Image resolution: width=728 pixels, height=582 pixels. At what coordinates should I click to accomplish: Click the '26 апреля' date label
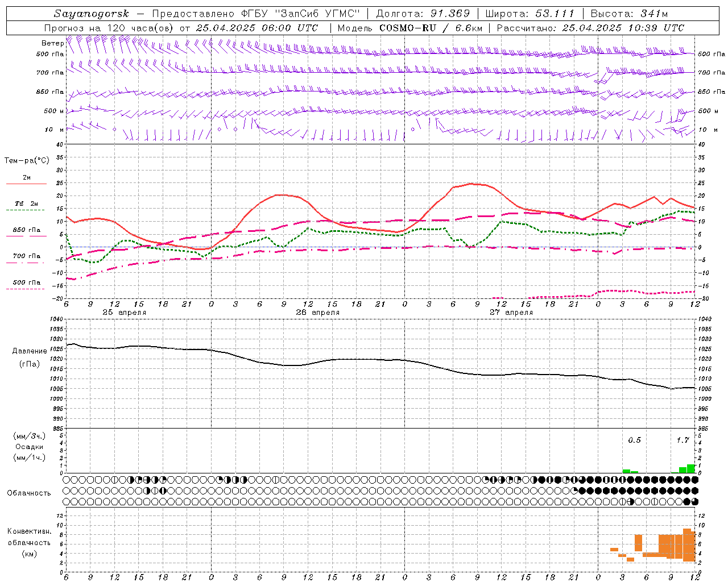(x=317, y=313)
